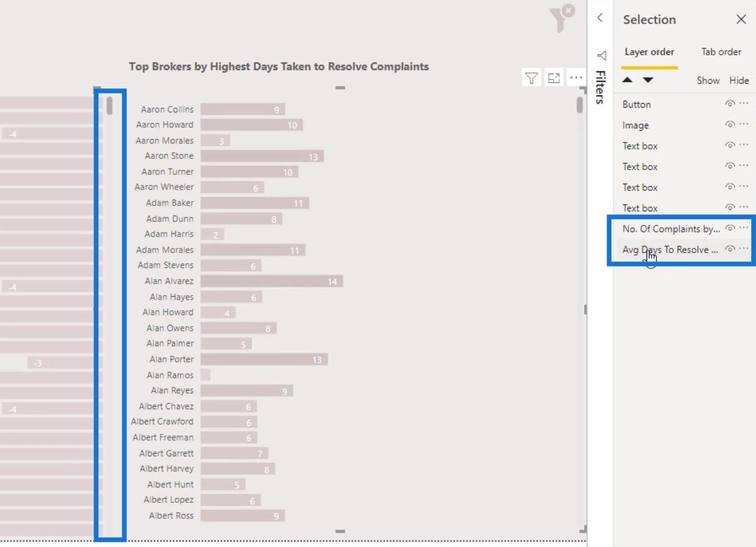This screenshot has height=547, width=756.
Task: Click the left chart's vertical scrollbar thumb
Action: pos(109,105)
